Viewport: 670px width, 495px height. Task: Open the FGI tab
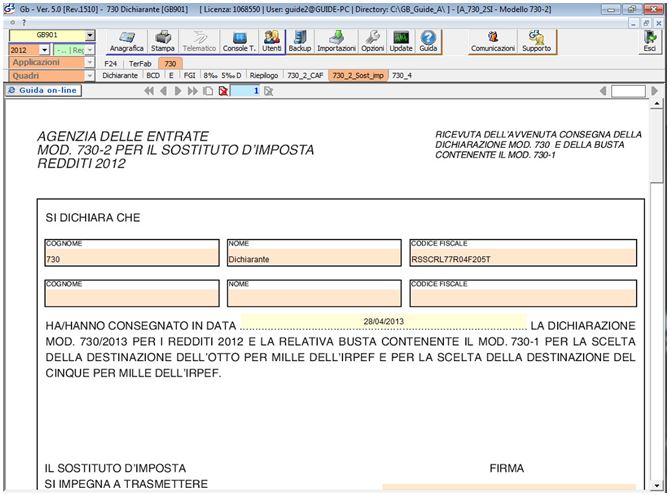coord(189,76)
